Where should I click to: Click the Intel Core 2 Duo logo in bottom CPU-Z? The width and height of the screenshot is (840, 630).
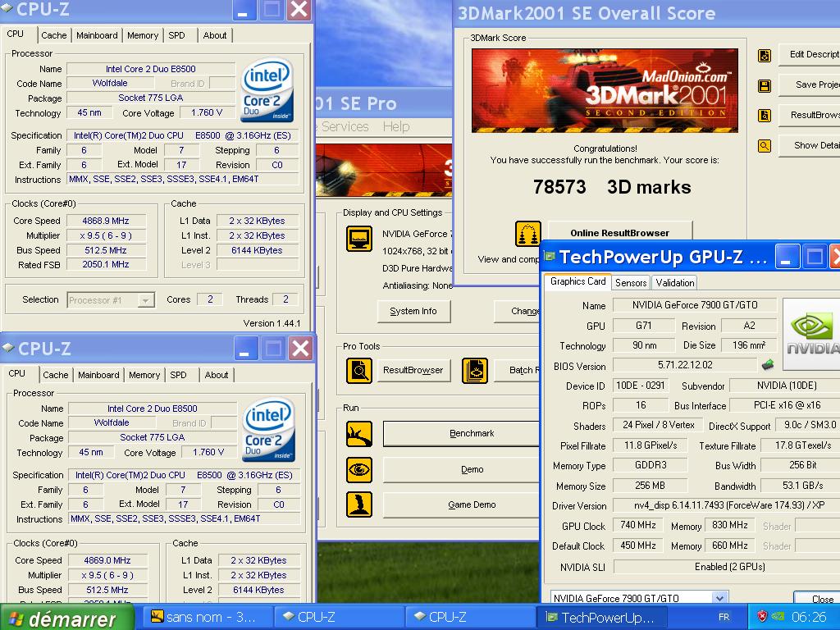coord(268,429)
